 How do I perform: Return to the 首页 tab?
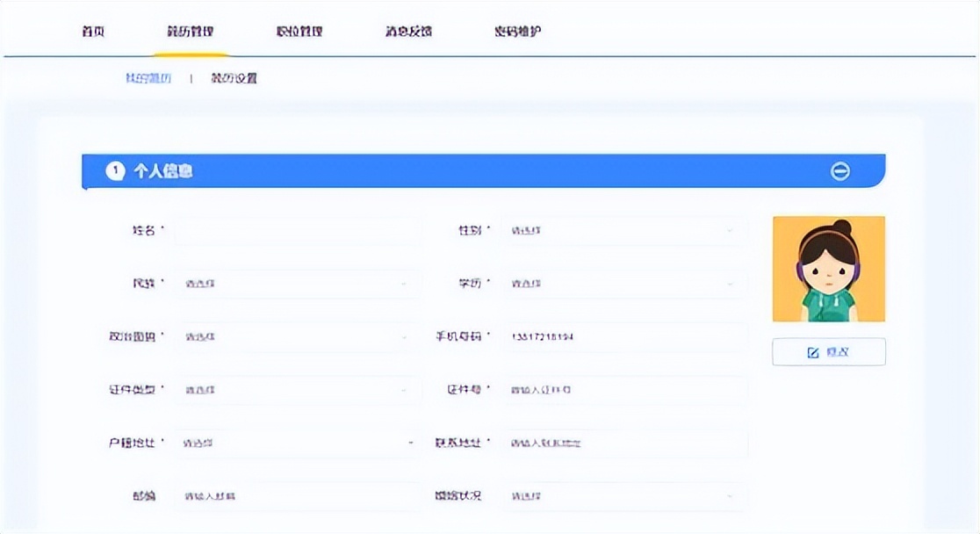click(x=90, y=29)
